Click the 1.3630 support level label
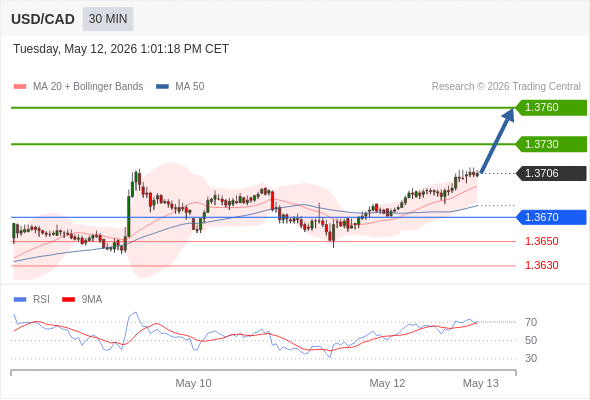The height and width of the screenshot is (400, 590). (541, 265)
